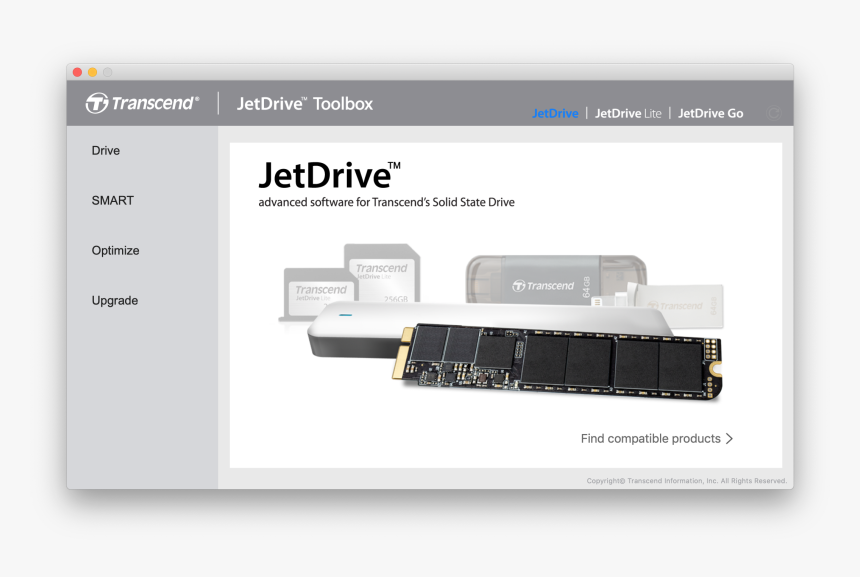The image size is (860, 577).
Task: Click the JetDrive Go 64GB flash drive image
Action: pos(556,279)
